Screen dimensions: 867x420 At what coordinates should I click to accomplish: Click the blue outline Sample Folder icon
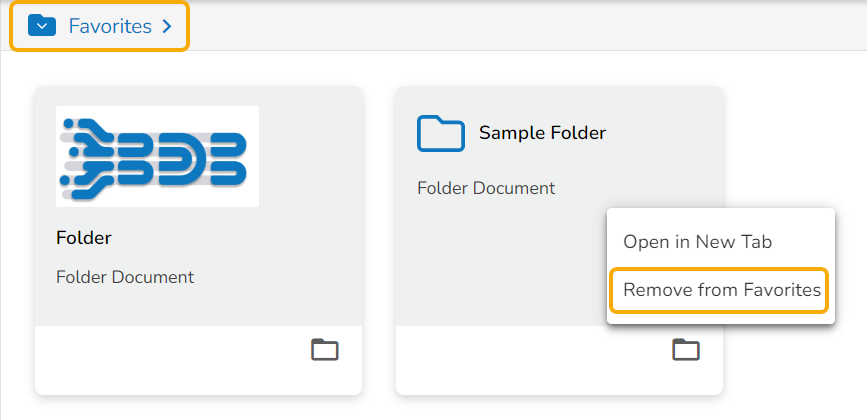coord(440,133)
